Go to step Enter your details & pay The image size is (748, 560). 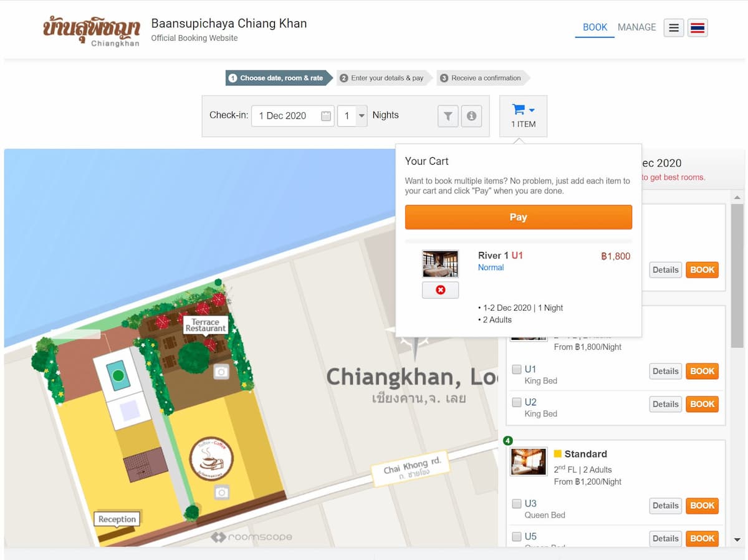(385, 78)
